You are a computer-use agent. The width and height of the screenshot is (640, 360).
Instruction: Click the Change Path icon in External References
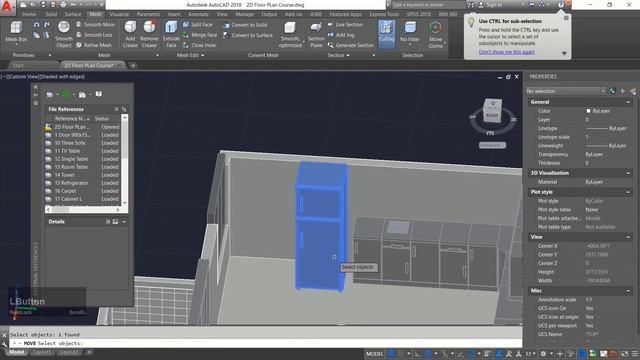[x=82, y=95]
